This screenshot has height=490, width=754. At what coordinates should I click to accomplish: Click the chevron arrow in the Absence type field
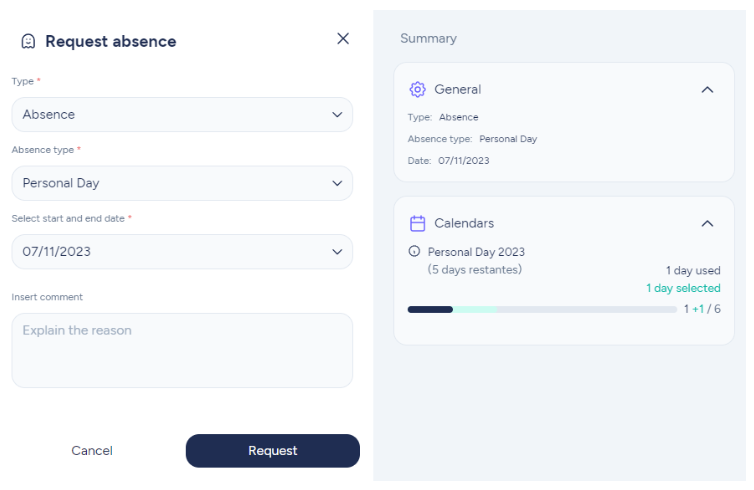tap(338, 183)
